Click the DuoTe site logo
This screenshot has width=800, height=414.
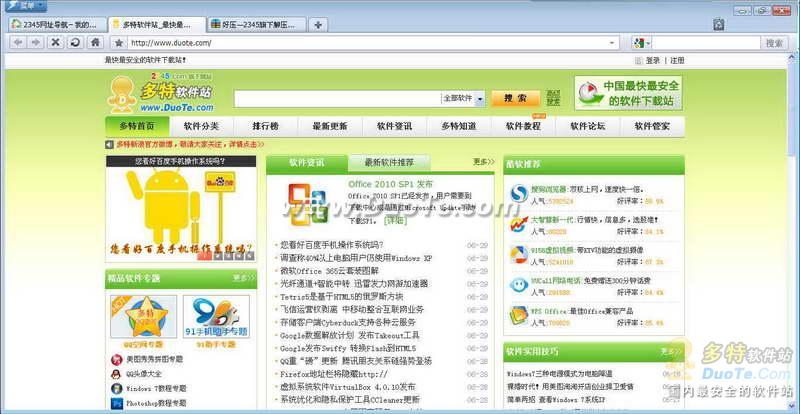click(x=160, y=93)
